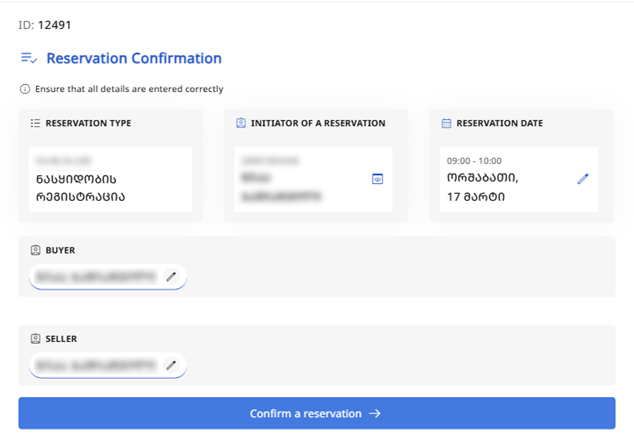Screen dimensions: 634x448
Task: Click the info icon beside Ensure details
Action: pyautogui.click(x=25, y=89)
